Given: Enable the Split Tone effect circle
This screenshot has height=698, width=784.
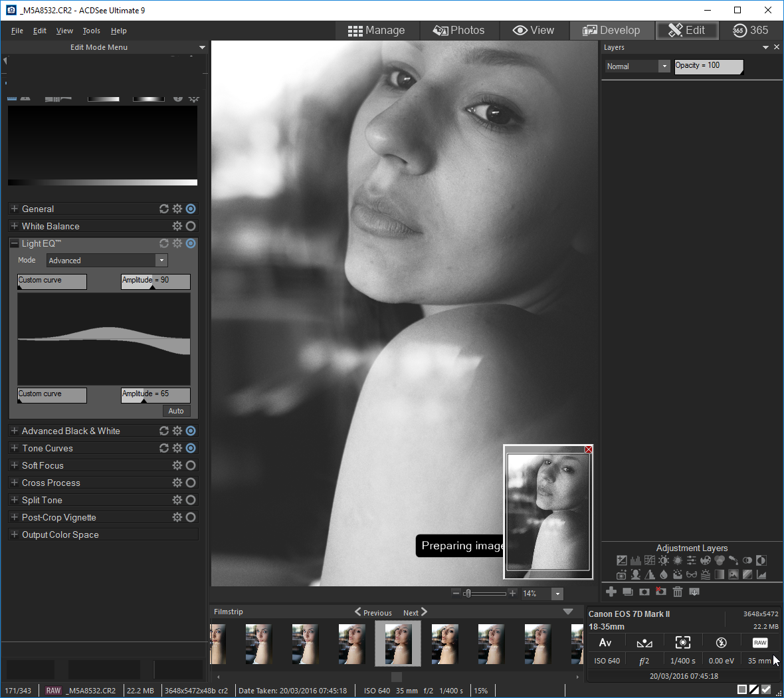Looking at the screenshot, I should tap(191, 500).
